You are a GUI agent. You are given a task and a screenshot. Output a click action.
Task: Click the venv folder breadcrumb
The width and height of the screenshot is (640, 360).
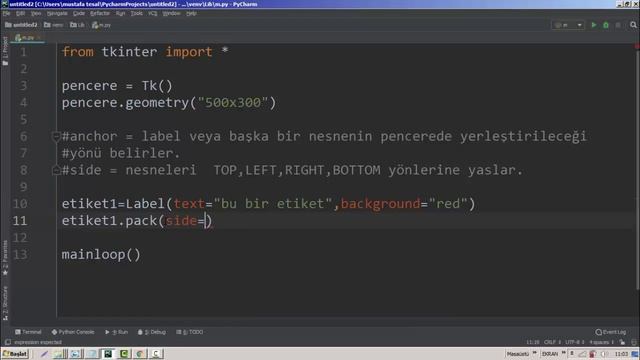pos(53,25)
